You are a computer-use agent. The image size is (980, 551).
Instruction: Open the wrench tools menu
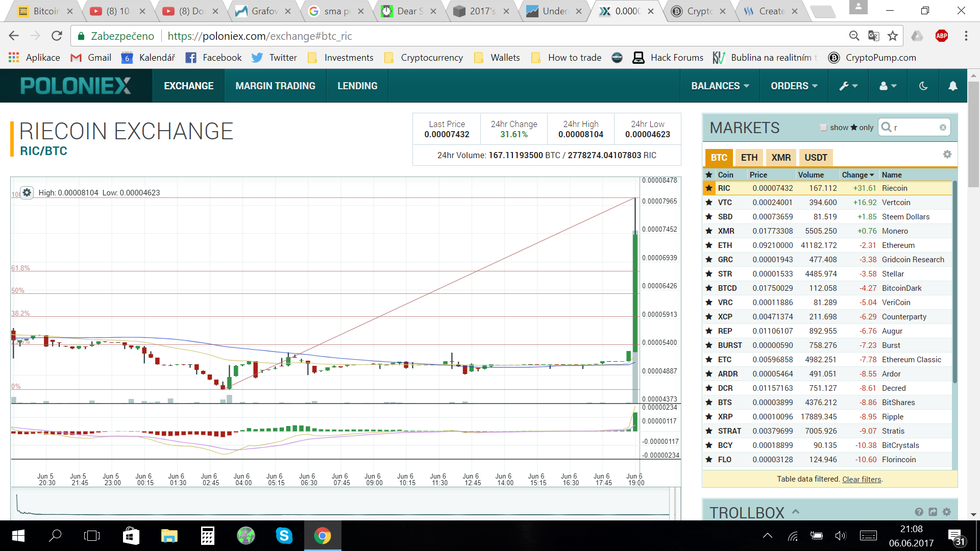click(848, 86)
